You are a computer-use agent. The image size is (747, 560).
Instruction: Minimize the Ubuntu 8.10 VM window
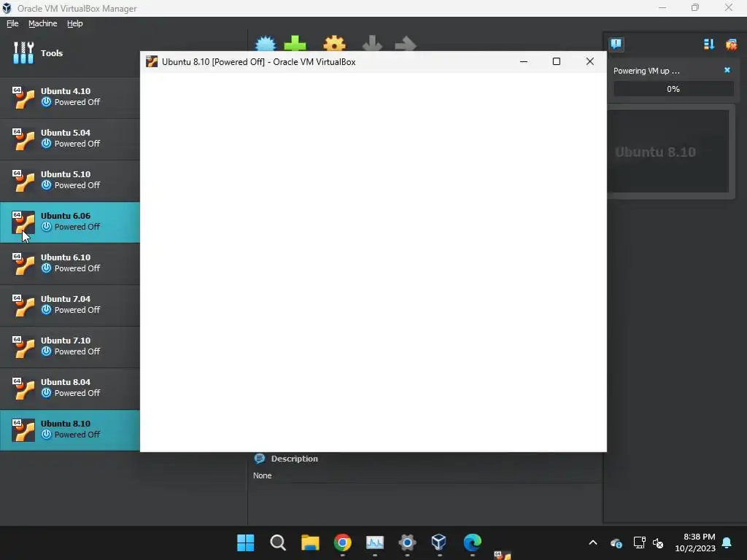pyautogui.click(x=524, y=61)
